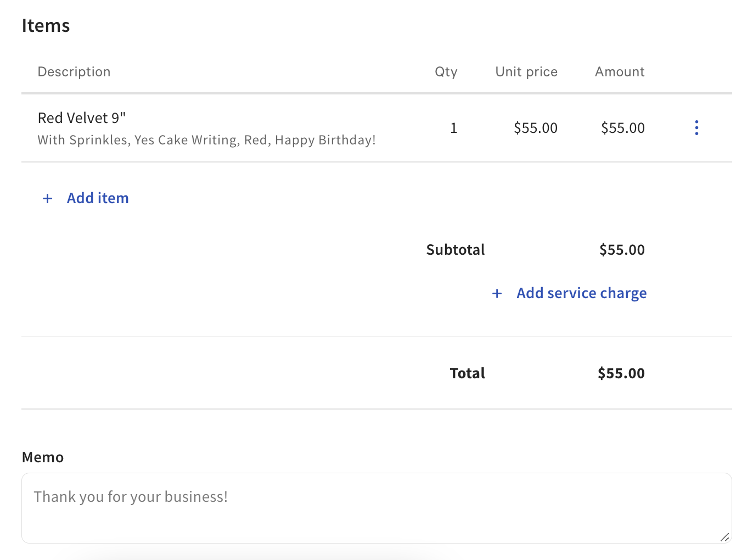753x560 pixels.
Task: Click the Amount column header
Action: pos(620,71)
